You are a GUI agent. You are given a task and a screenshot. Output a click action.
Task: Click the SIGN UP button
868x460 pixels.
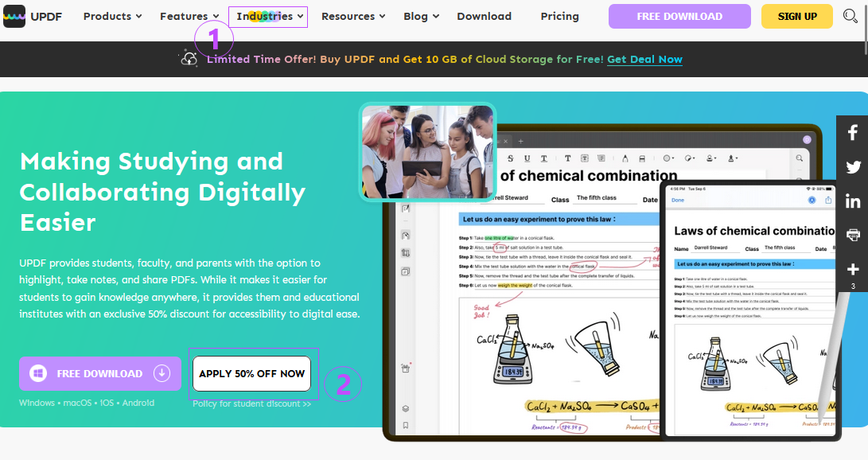point(797,17)
